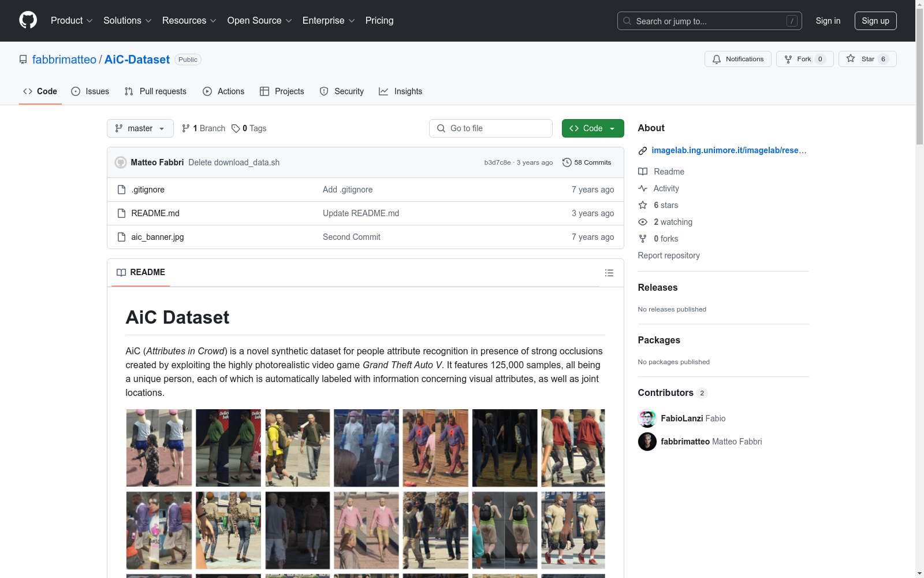Screen dimensions: 924x578
Task: Click the Sign up button
Action: coord(875,21)
